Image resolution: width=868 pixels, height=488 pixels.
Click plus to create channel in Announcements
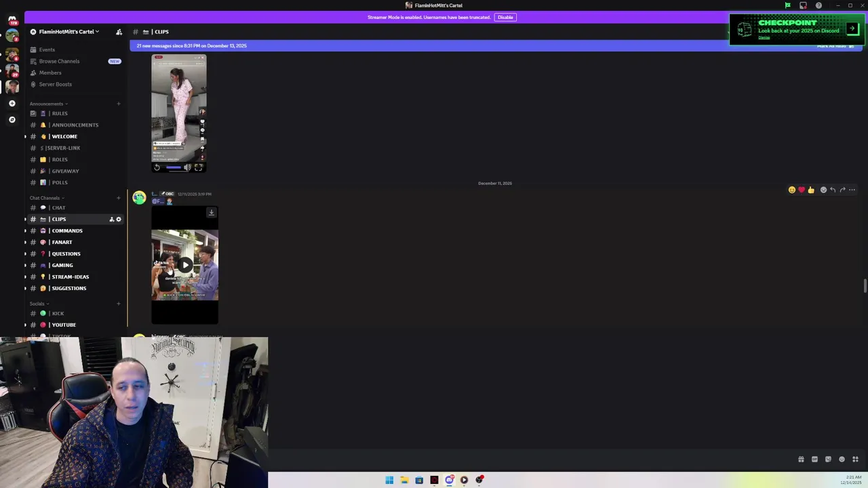(x=118, y=104)
